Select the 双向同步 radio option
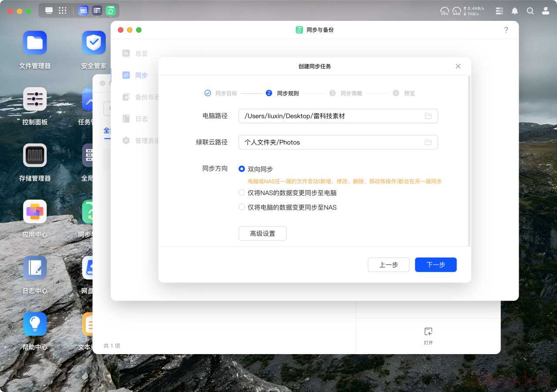The image size is (557, 392). (x=242, y=169)
